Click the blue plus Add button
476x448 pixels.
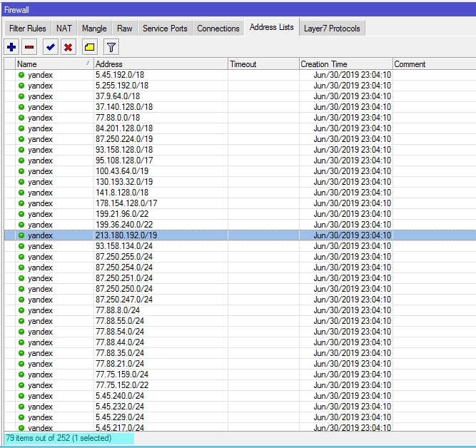[11, 47]
